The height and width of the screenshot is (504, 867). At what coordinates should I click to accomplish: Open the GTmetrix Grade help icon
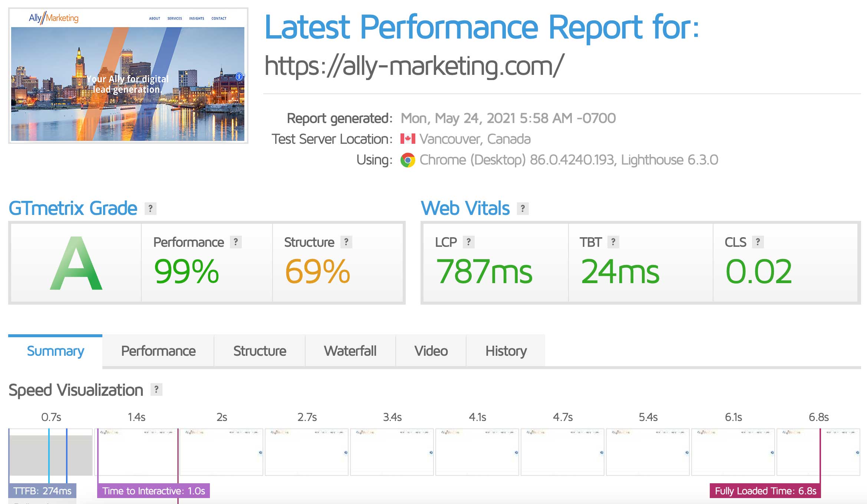[x=150, y=208]
